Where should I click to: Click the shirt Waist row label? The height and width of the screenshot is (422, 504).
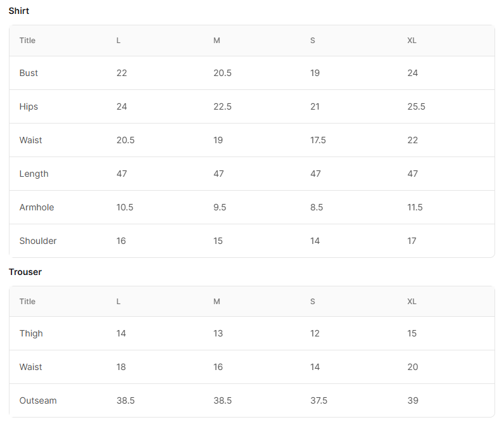(x=30, y=140)
